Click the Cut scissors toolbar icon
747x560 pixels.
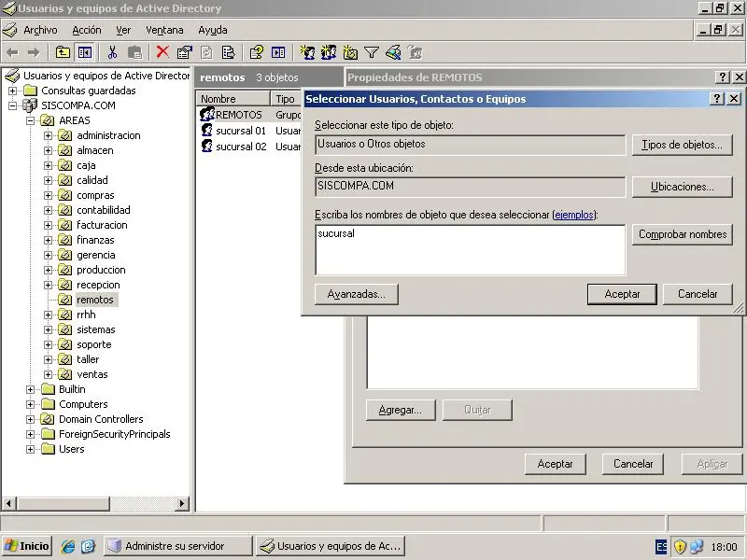pyautogui.click(x=112, y=52)
